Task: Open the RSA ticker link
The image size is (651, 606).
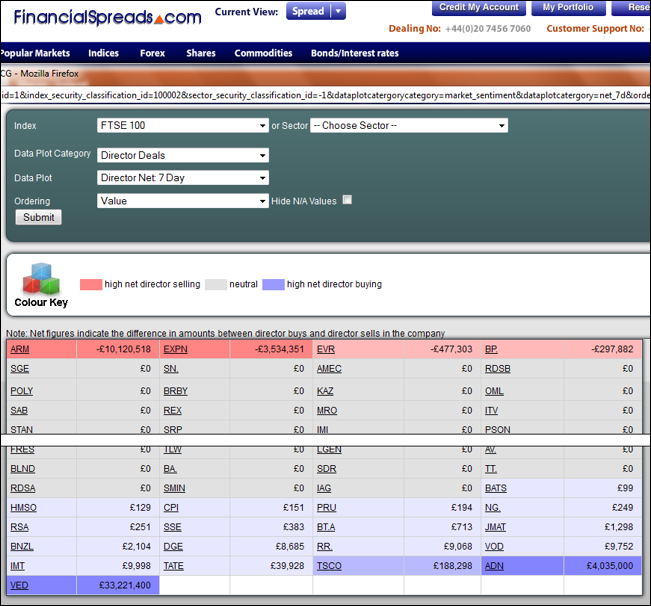Action: [20, 527]
